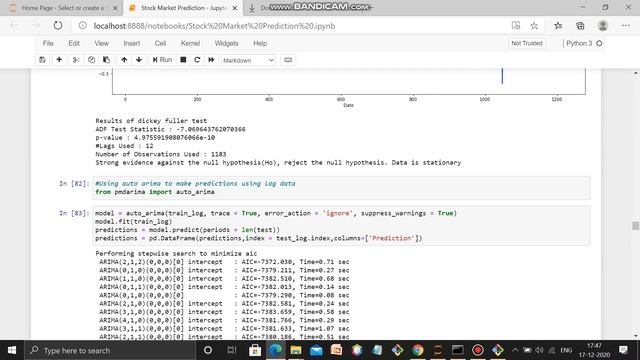Viewport: 640px width, 360px height.
Task: Copy selected cells in the toolbar
Action: click(91, 60)
